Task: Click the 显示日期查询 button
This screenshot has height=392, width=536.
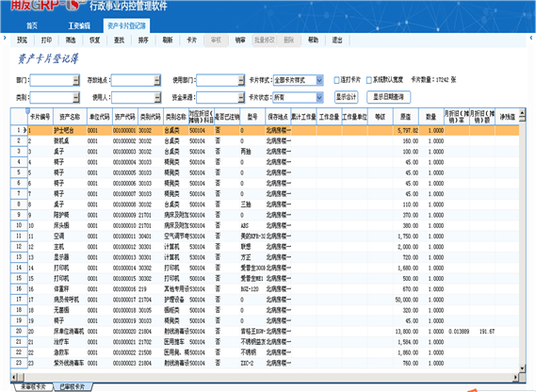Action: (388, 97)
